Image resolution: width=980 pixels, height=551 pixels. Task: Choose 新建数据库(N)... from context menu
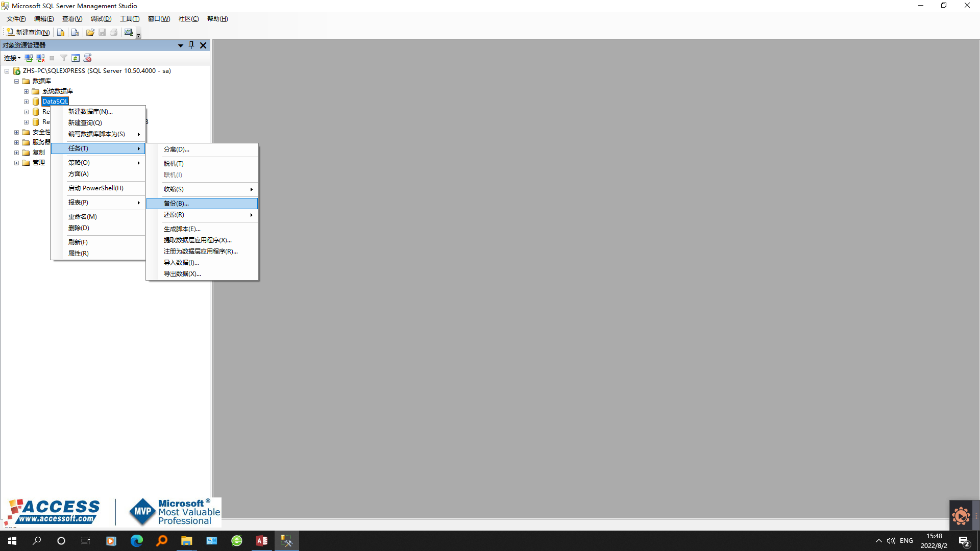[x=98, y=112]
